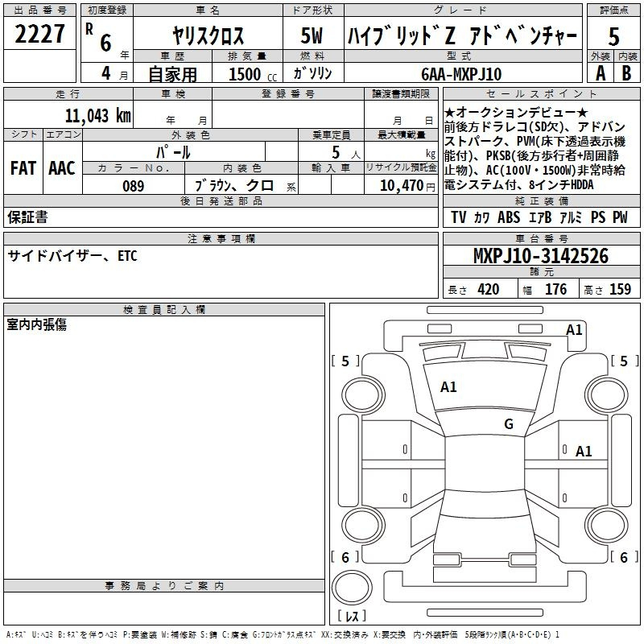Click the A1 mark on the hood
644x644 pixels.
[x=448, y=387]
